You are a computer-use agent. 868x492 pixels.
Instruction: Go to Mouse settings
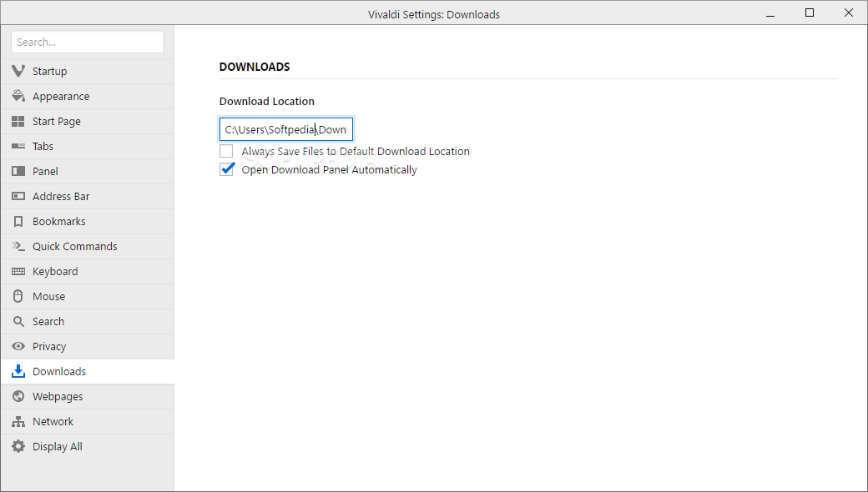point(88,296)
